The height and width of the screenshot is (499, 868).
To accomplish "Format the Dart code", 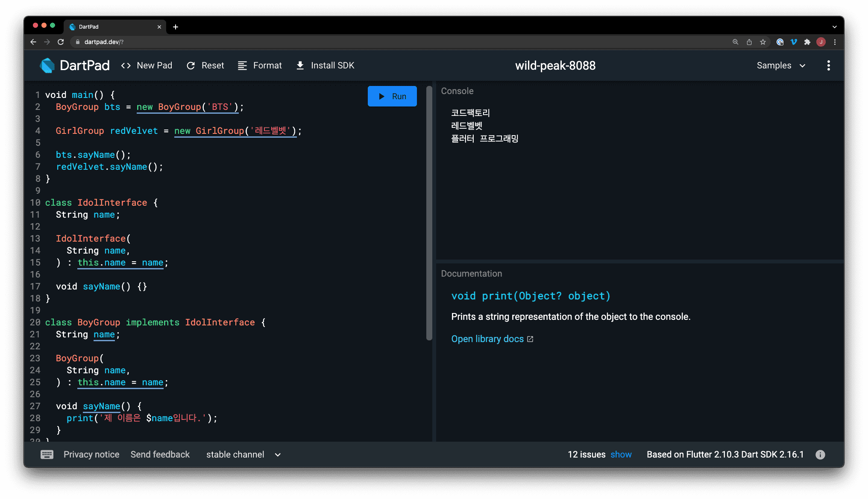I will [260, 65].
